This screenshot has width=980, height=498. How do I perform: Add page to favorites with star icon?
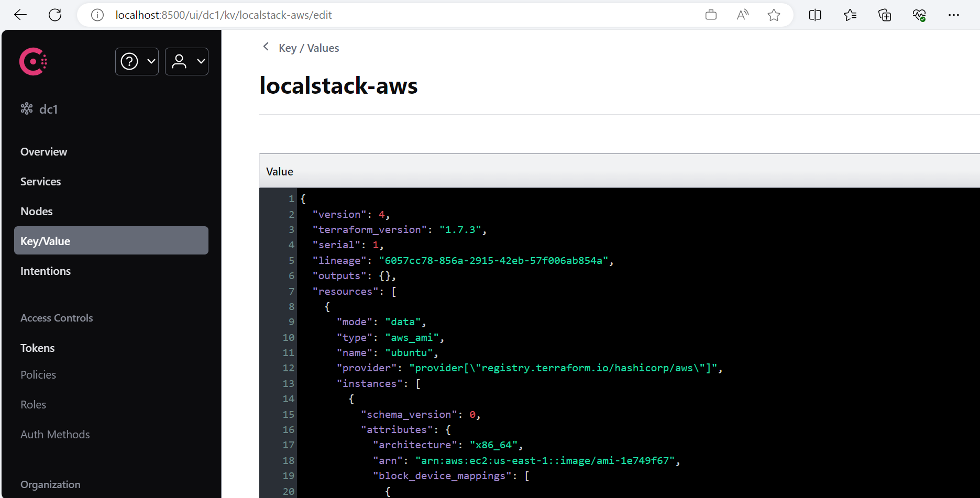pos(774,15)
